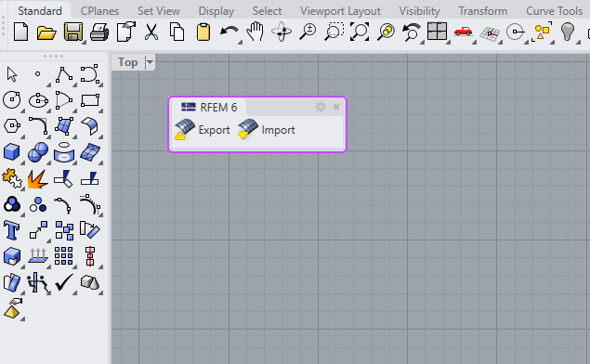Activate the Rotate View tool
Image resolution: width=590 pixels, height=364 pixels.
(282, 32)
